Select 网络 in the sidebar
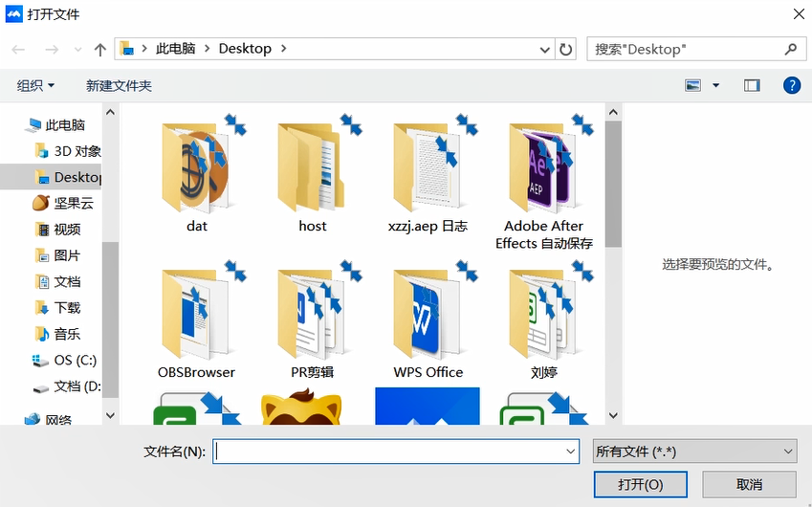This screenshot has width=812, height=507. coord(49,418)
